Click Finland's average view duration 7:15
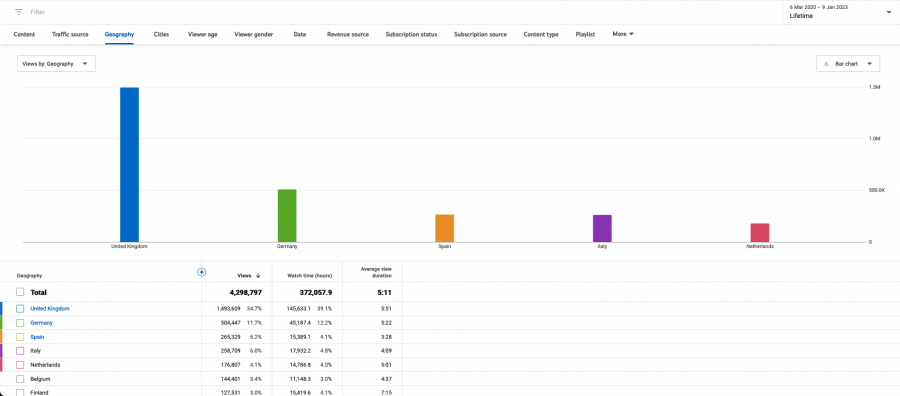This screenshot has height=396, width=900. [387, 393]
